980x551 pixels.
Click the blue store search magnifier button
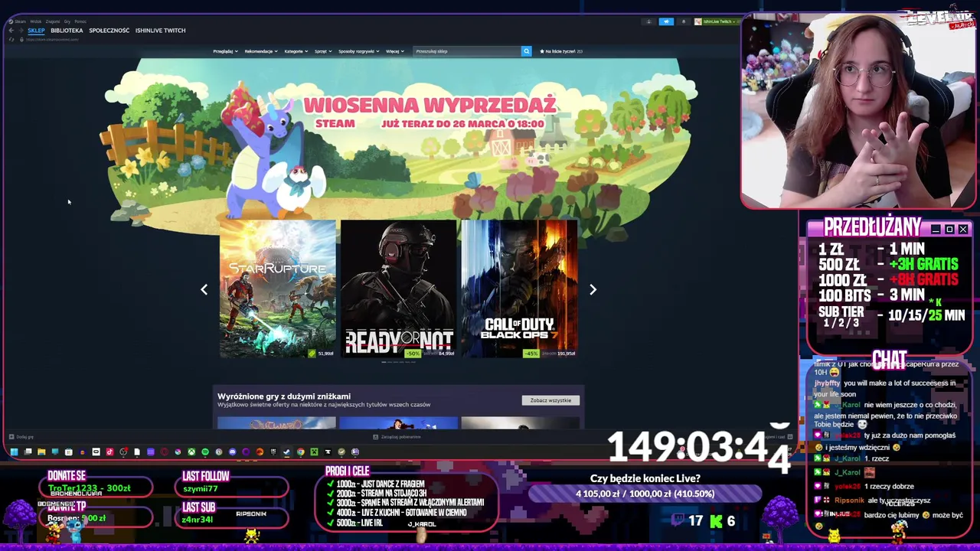point(526,51)
